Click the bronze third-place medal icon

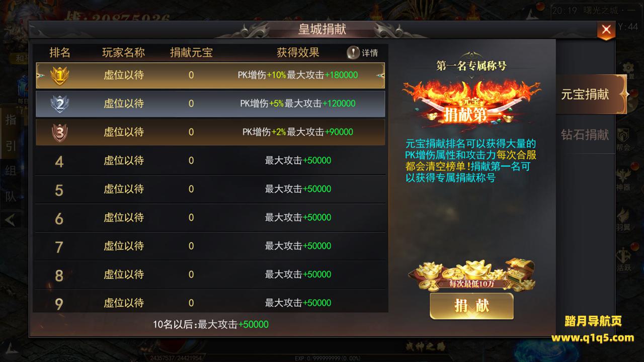coord(59,132)
